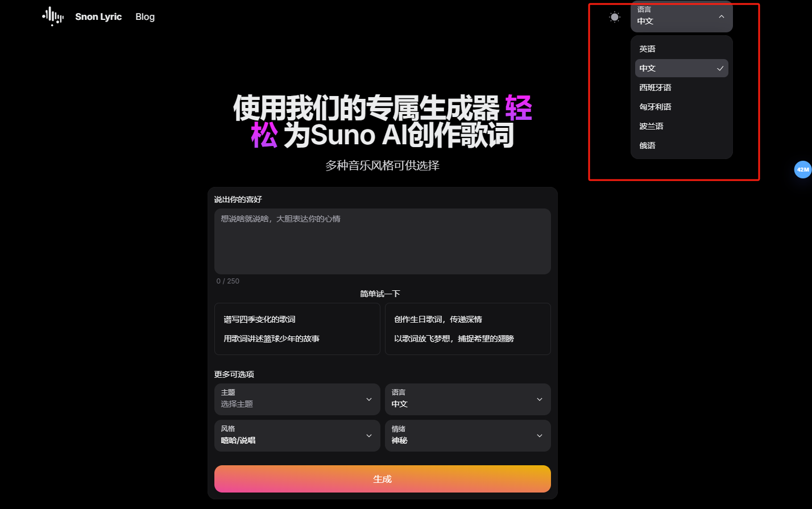
Task: Click the 多种音乐风格可供选择 subtitle
Action: 382,166
